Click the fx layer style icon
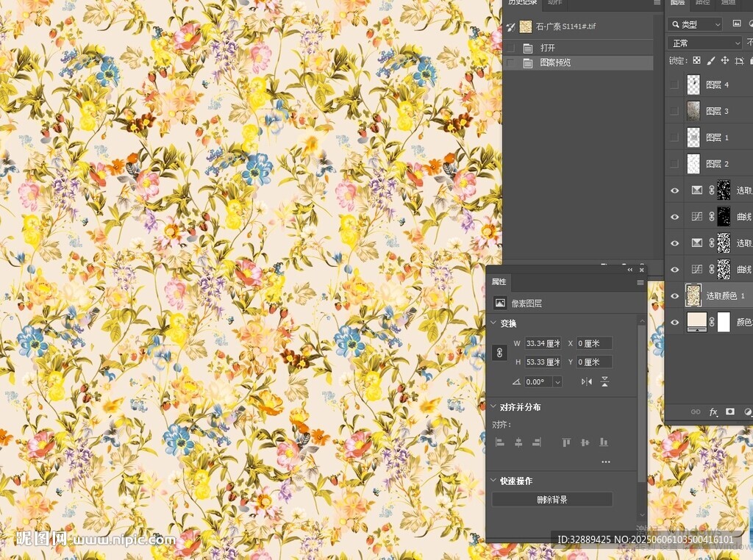753x560 pixels. tap(713, 412)
